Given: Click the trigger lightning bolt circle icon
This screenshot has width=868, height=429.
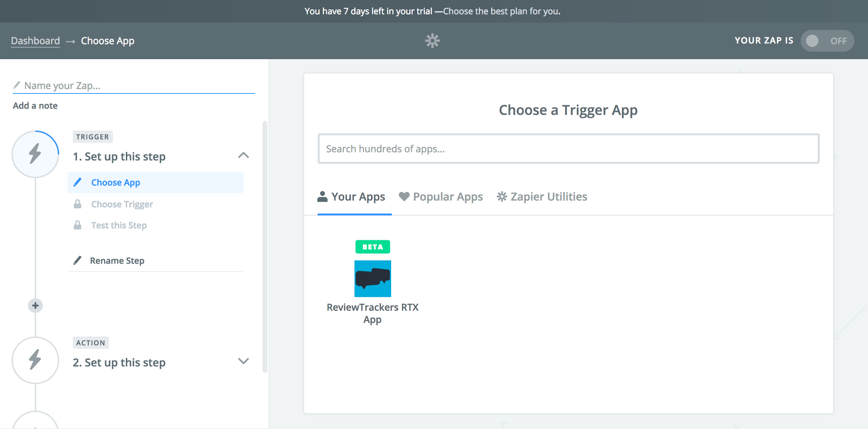Looking at the screenshot, I should click(x=35, y=154).
